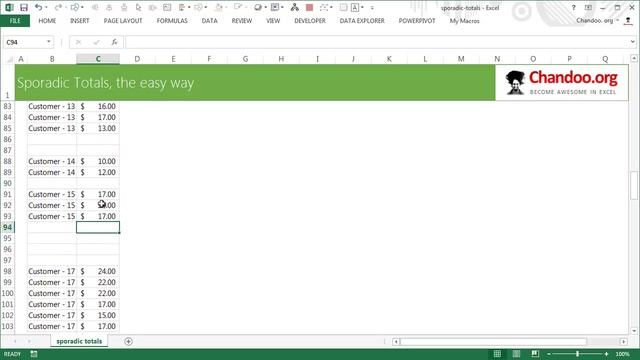Click the previous sheet navigation arrow
640x360 pixels.
click(x=15, y=341)
